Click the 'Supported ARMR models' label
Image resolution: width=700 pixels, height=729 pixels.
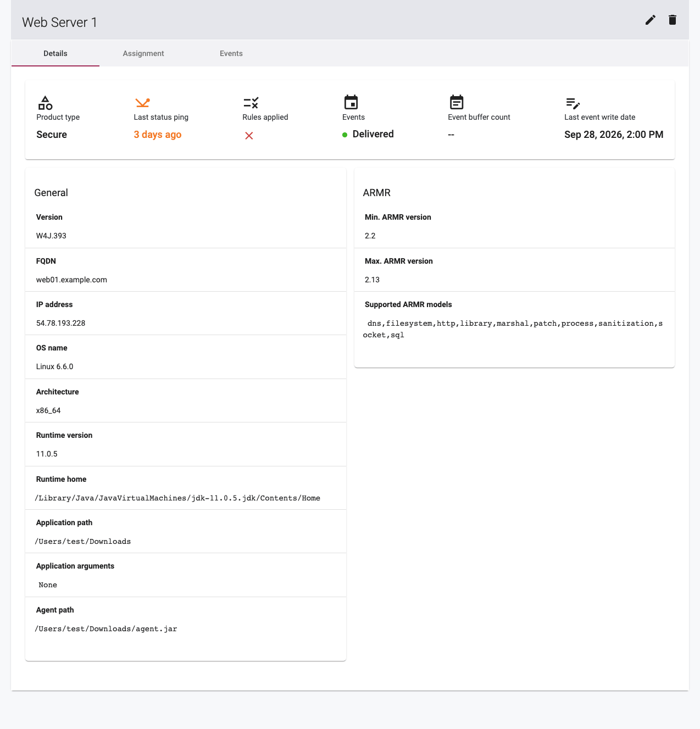pyautogui.click(x=408, y=304)
